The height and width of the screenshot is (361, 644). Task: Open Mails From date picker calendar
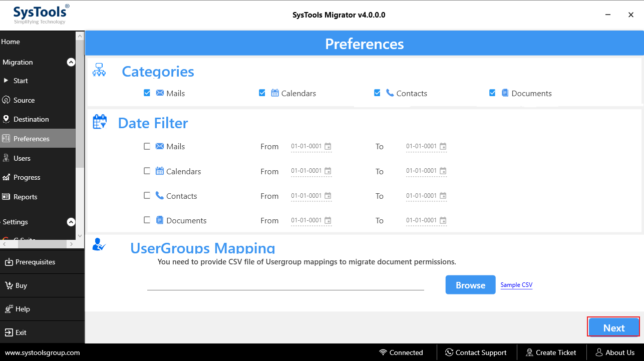click(x=328, y=146)
